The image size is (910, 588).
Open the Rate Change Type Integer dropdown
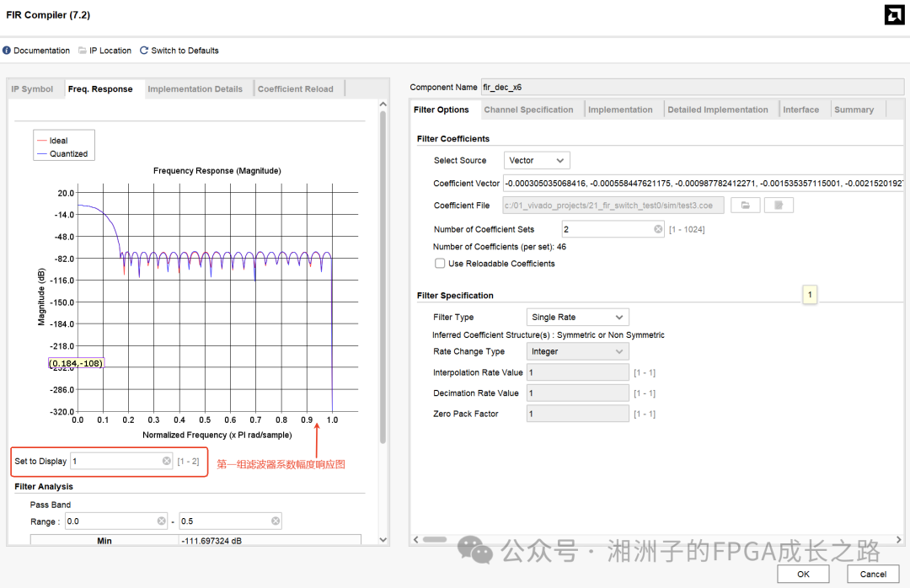point(577,351)
